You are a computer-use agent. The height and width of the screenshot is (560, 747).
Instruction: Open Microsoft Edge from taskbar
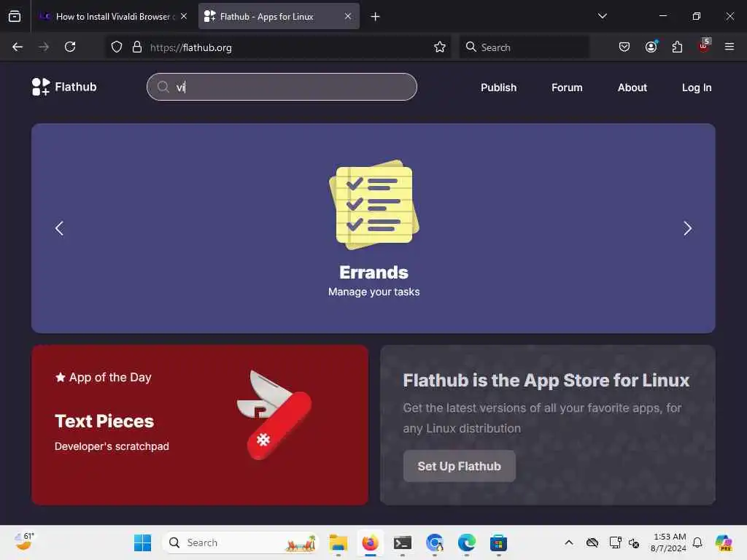(x=466, y=542)
